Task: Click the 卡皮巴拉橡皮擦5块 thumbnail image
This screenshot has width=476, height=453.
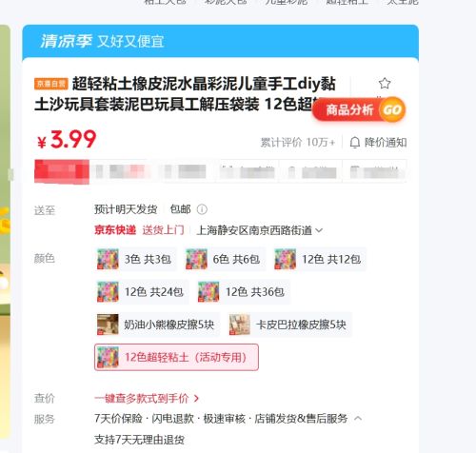Action: point(240,325)
